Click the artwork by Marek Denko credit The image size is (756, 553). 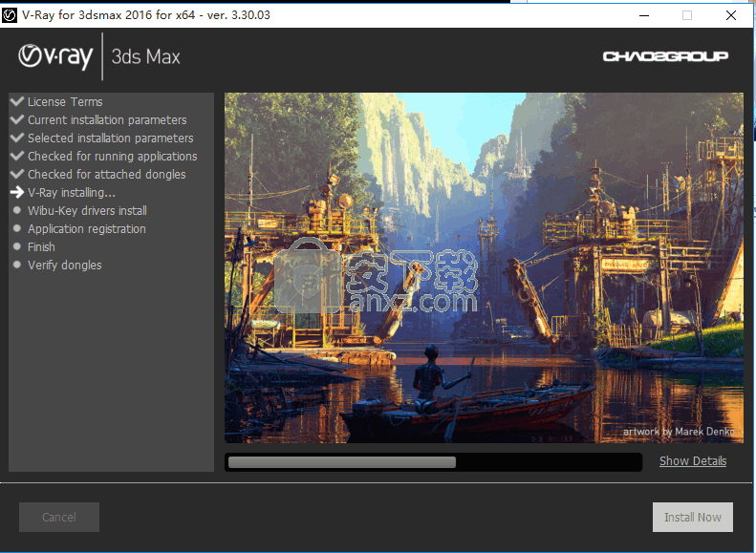point(679,432)
